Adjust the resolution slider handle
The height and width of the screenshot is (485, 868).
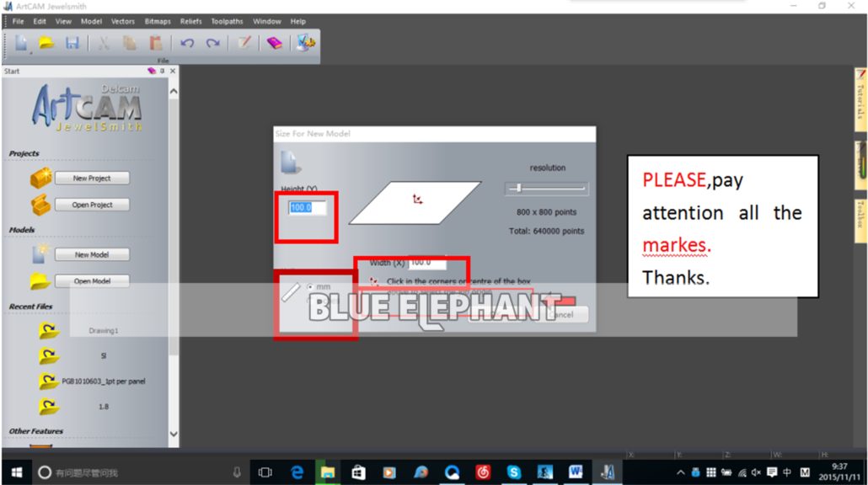coord(519,189)
